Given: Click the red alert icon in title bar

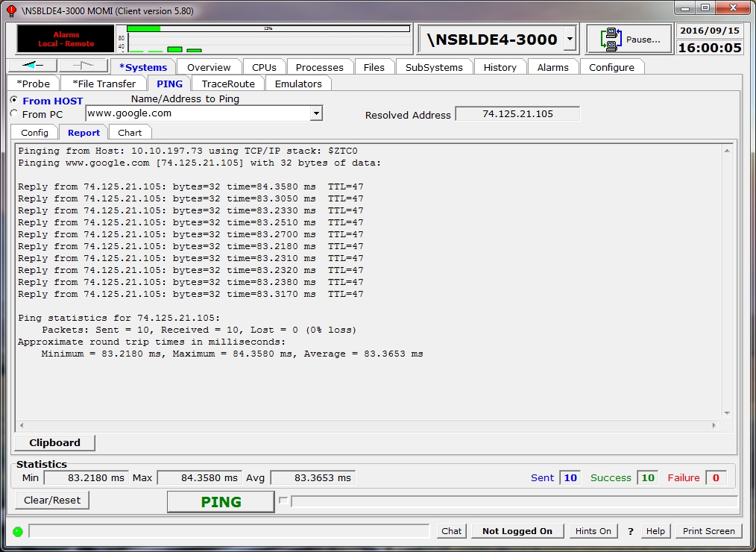Looking at the screenshot, I should [10, 11].
